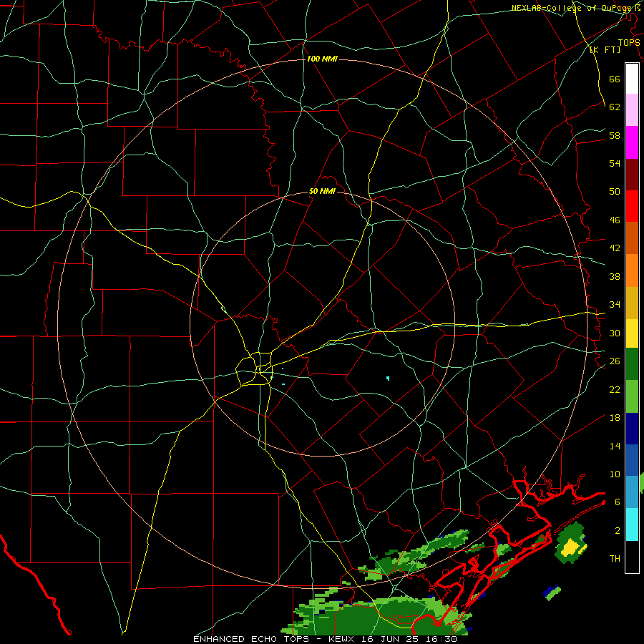Click the 22 legend value
This screenshot has width=644, height=644.
coord(615,389)
